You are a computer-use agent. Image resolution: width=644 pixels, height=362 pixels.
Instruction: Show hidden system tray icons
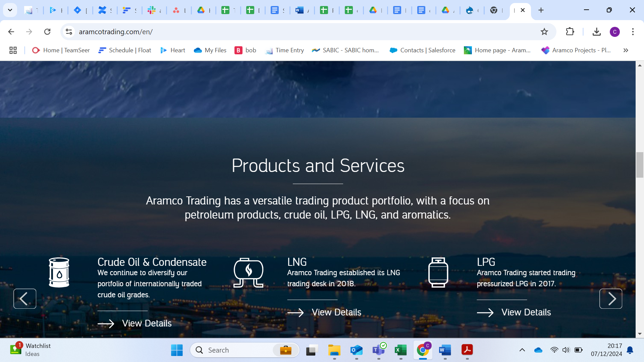(x=522, y=350)
